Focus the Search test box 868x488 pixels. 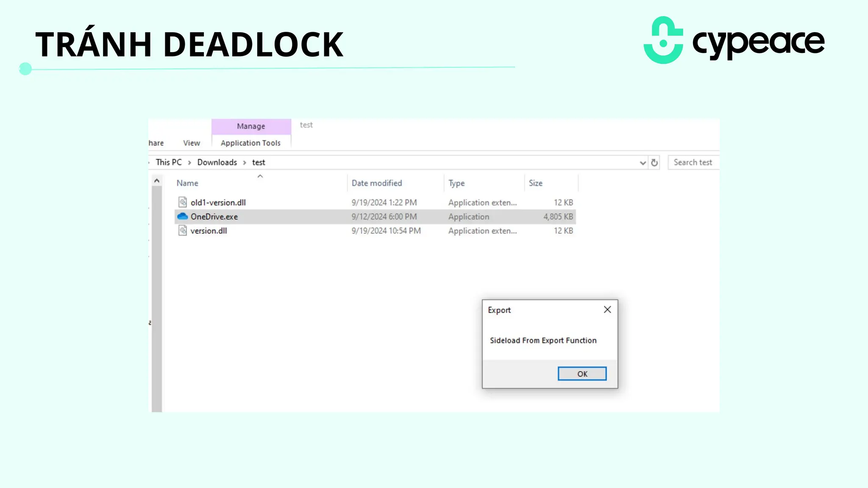tap(693, 163)
